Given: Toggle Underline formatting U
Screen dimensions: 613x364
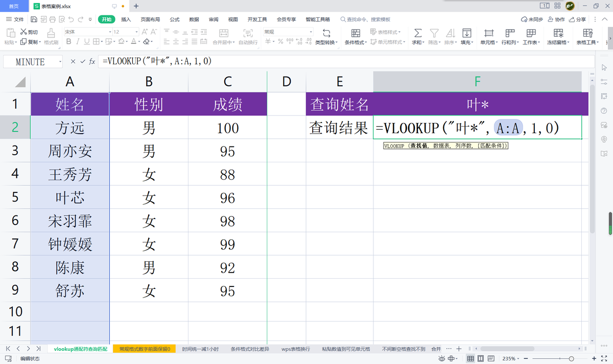Looking at the screenshot, I should coord(87,41).
